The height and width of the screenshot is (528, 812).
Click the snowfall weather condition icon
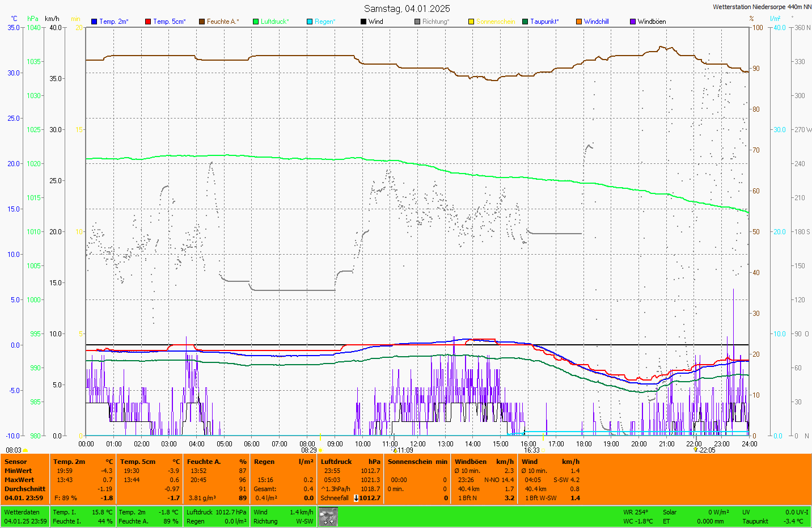point(328,516)
